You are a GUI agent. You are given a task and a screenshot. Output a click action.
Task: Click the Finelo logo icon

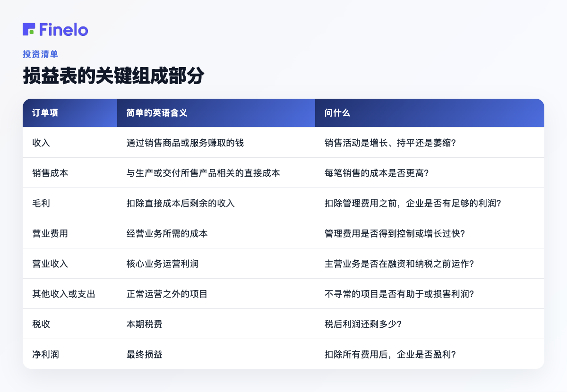pos(29,29)
